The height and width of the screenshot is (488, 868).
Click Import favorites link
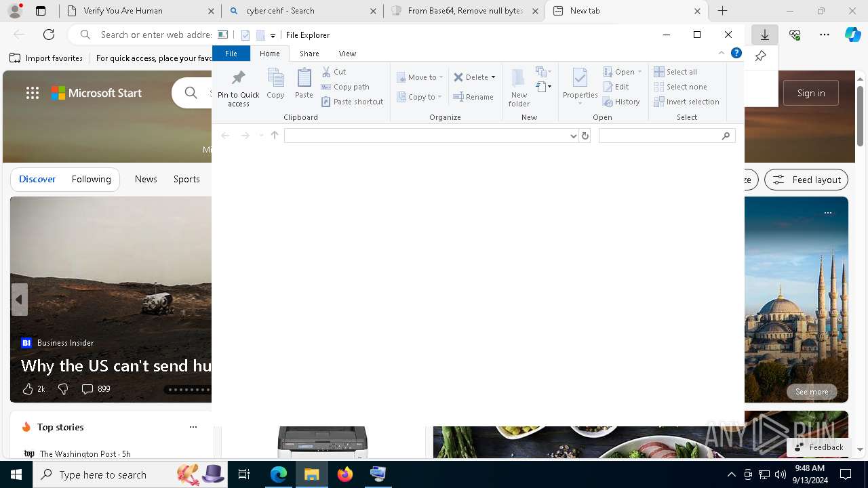pos(46,58)
